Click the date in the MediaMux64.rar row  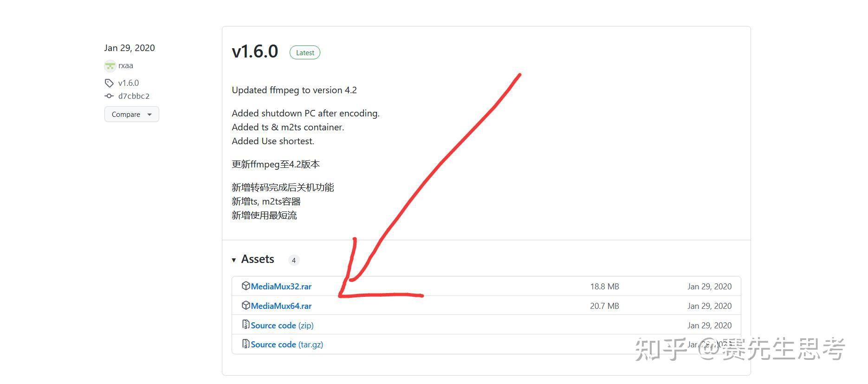(710, 306)
